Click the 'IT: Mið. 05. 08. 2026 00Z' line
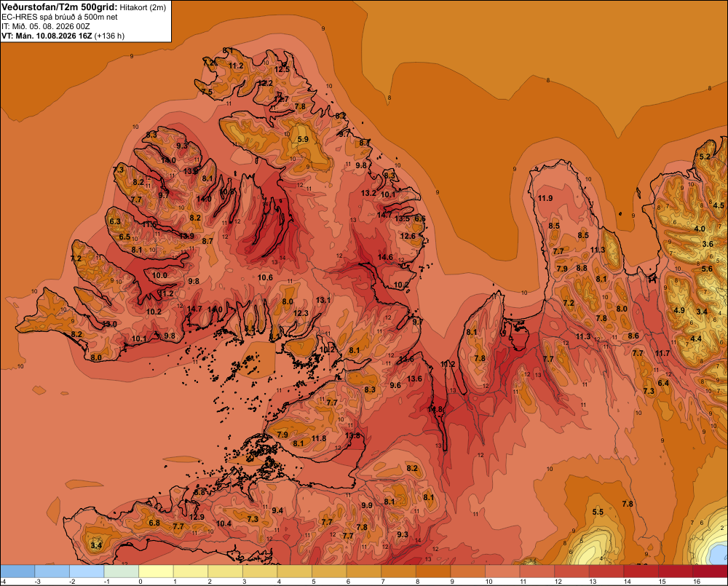Viewport: 728px width, 586px height. coord(46,26)
